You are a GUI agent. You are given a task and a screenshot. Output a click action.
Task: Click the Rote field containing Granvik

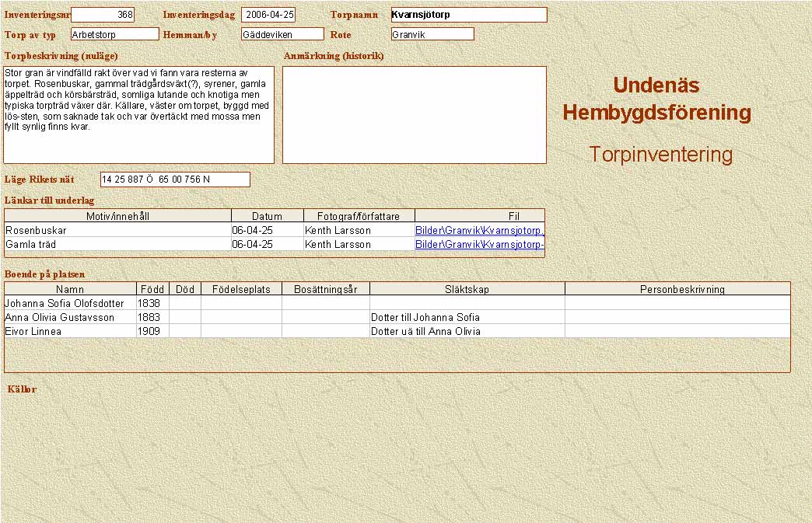pos(432,34)
